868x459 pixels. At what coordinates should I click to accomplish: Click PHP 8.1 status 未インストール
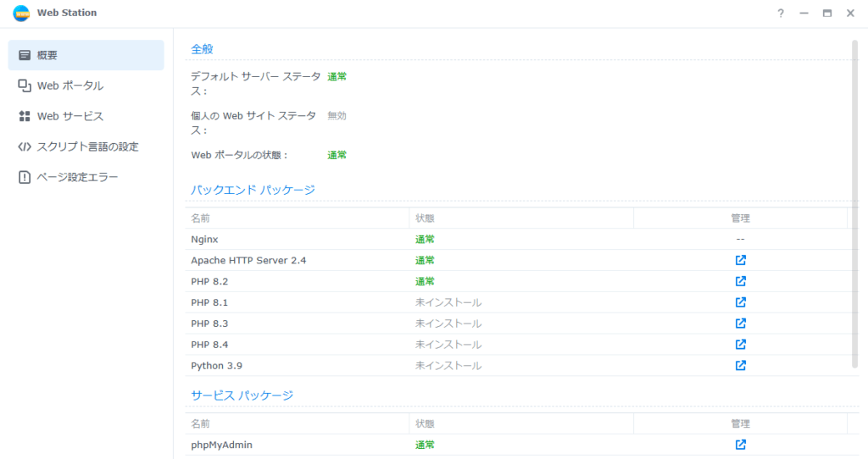coord(448,302)
